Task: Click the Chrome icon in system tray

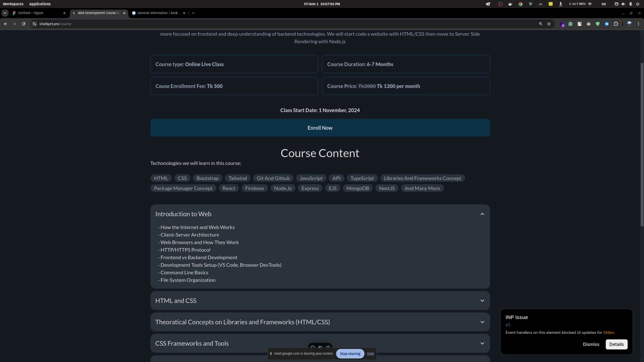Action: [520, 4]
